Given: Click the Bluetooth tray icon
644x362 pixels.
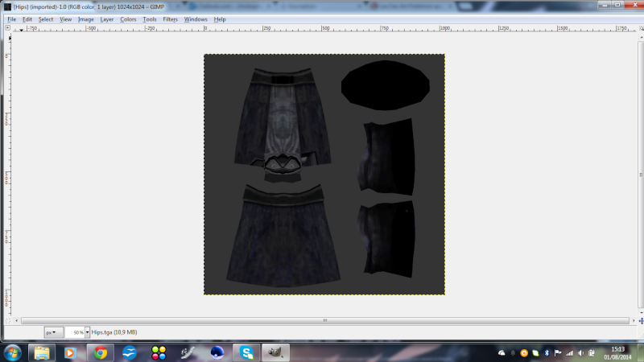Looking at the screenshot, I should pyautogui.click(x=547, y=353).
